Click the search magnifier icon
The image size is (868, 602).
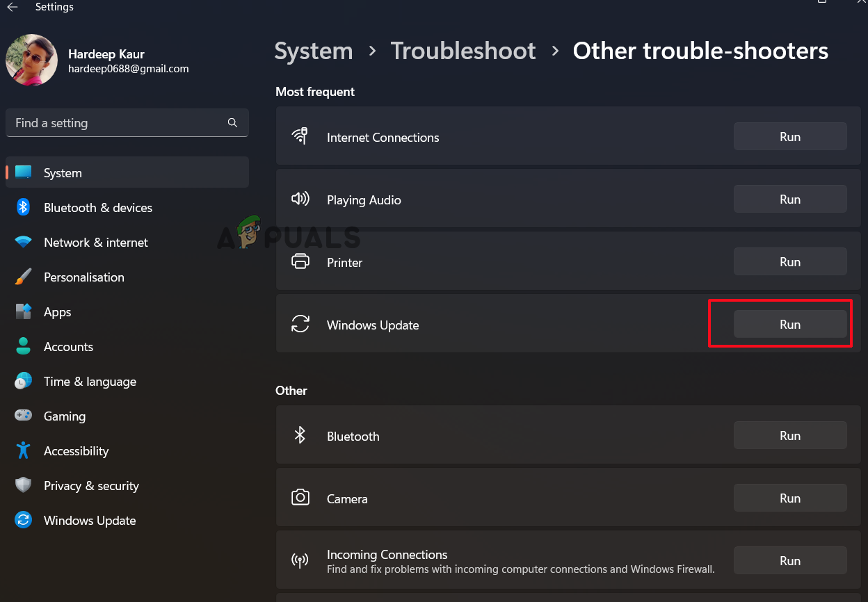pos(232,123)
